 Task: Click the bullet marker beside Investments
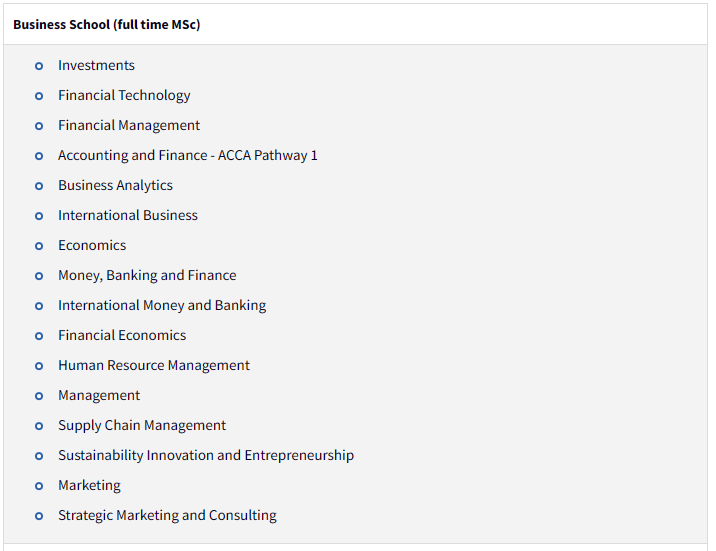coord(39,66)
